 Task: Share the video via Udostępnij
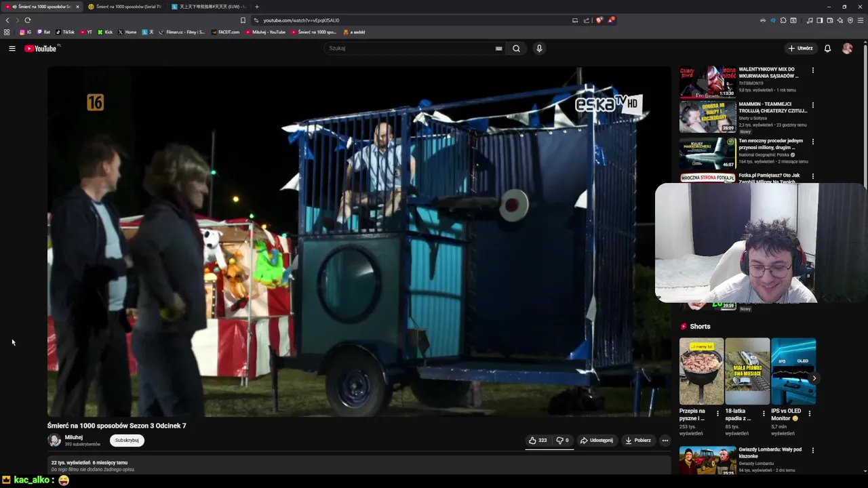[x=597, y=440]
